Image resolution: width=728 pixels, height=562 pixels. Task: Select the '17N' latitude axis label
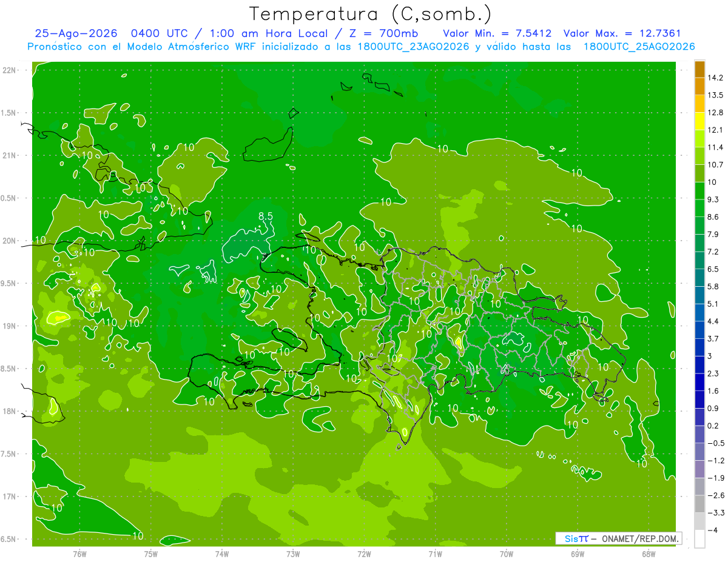10,497
